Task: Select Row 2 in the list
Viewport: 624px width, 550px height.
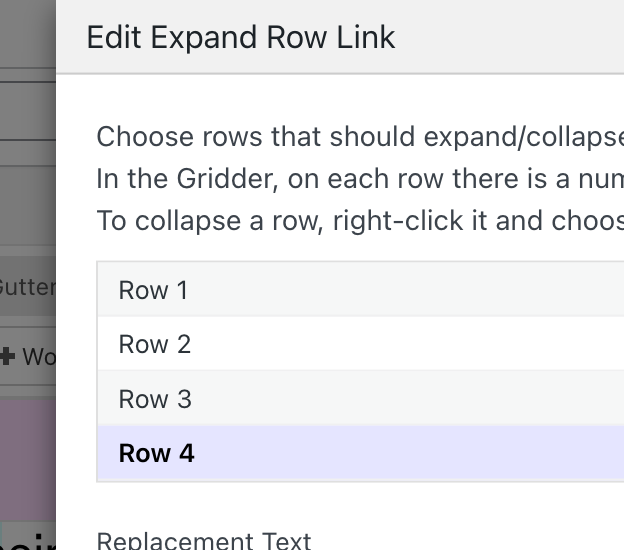Action: coord(154,344)
